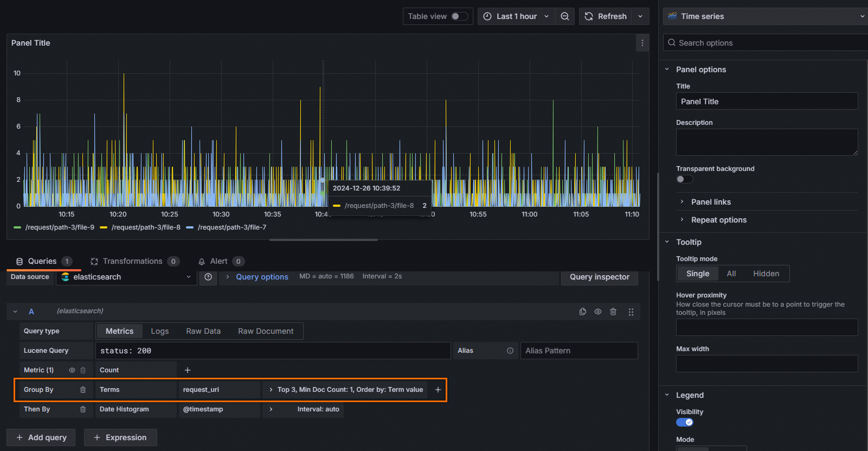Enable Transparent background switch
This screenshot has height=451, width=868.
684,179
